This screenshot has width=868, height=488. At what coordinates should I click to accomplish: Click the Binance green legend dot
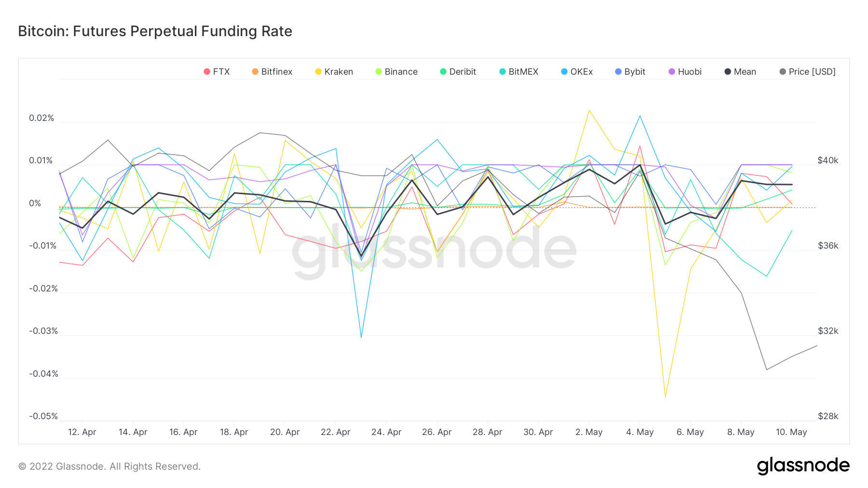(x=379, y=72)
